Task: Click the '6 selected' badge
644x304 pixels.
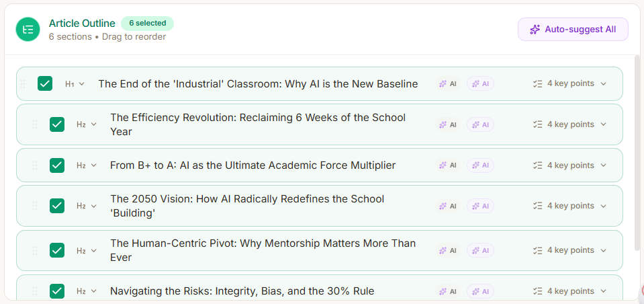Action: 147,24
